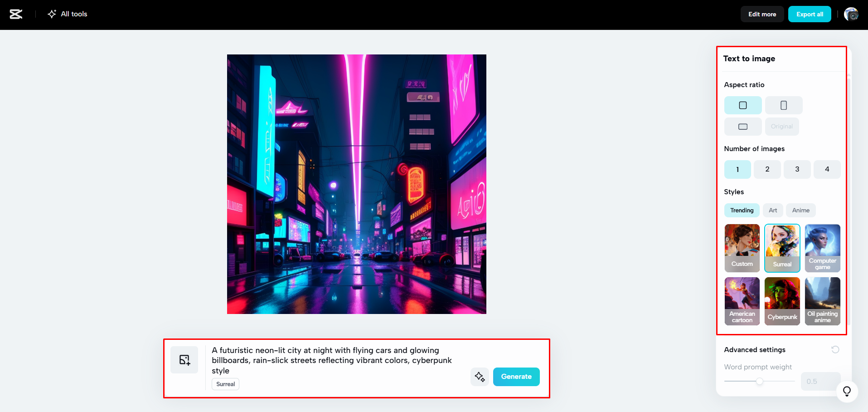Click the CapCut logo

point(16,14)
